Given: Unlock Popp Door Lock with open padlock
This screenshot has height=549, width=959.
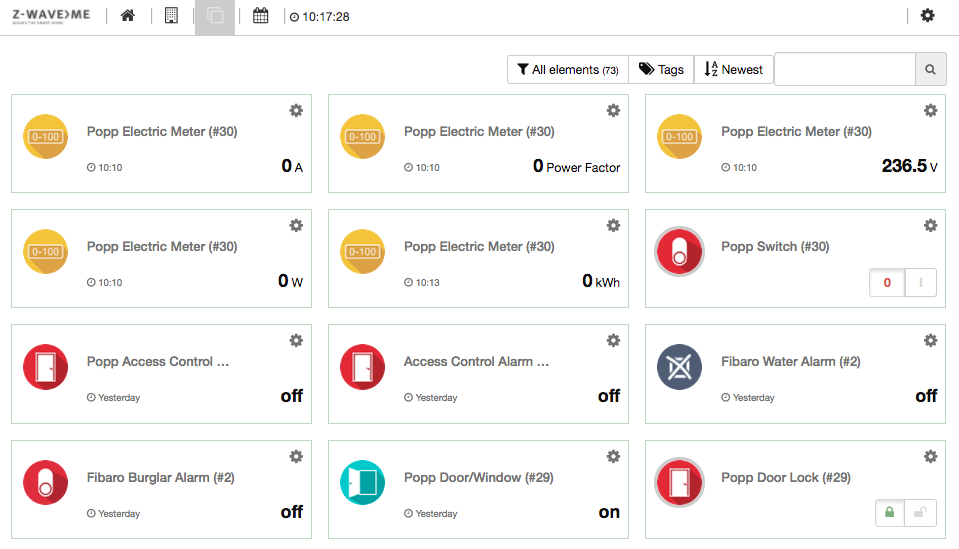Looking at the screenshot, I should pos(920,513).
